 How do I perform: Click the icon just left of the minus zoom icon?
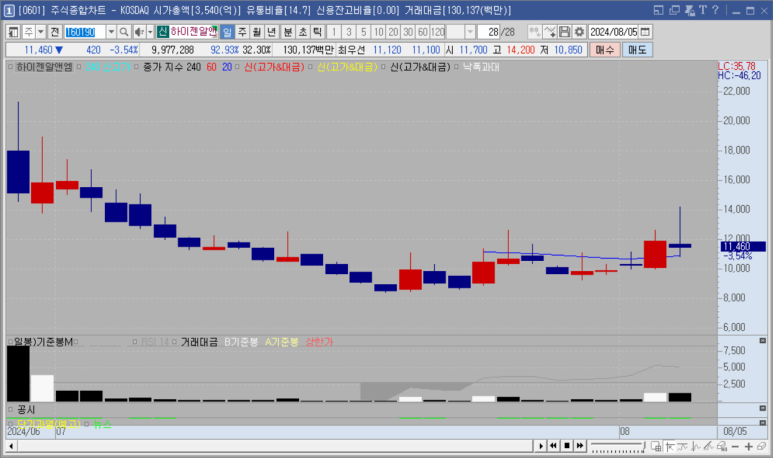pos(722,446)
